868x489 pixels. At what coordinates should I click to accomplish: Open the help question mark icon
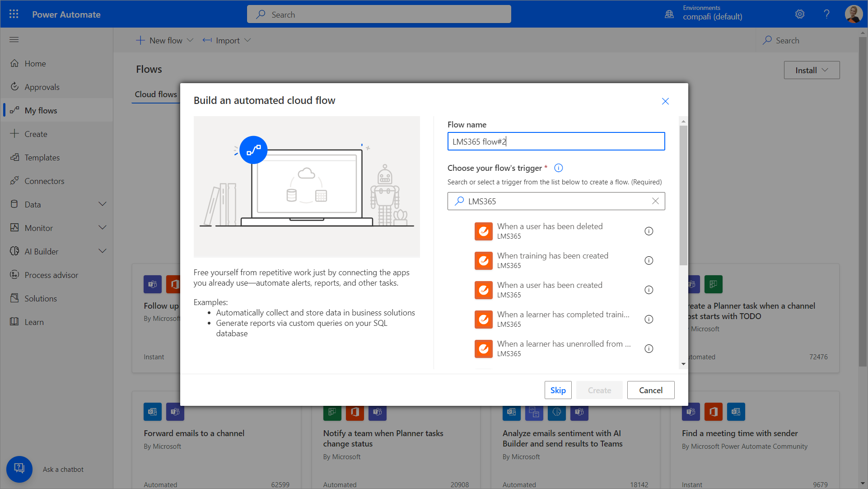[x=826, y=14]
